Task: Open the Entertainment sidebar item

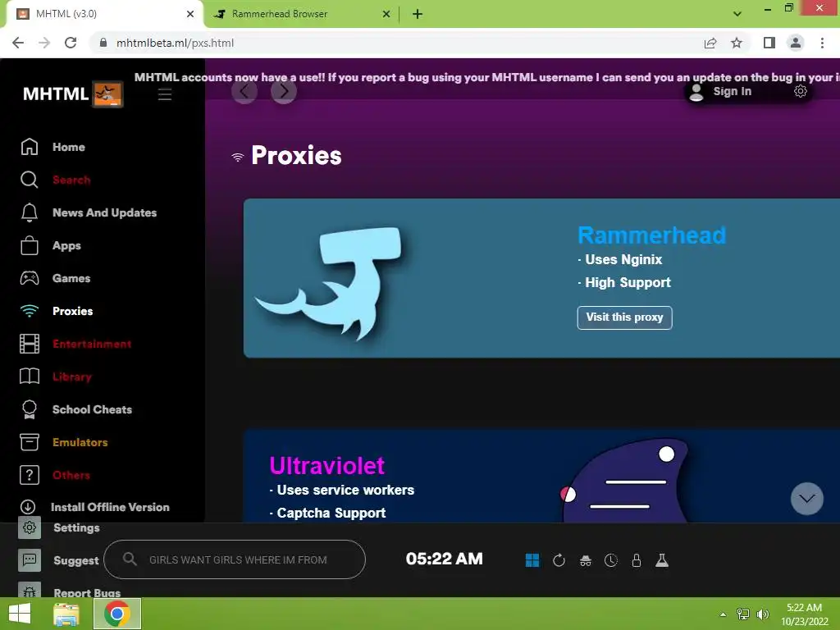Action: 75,344
